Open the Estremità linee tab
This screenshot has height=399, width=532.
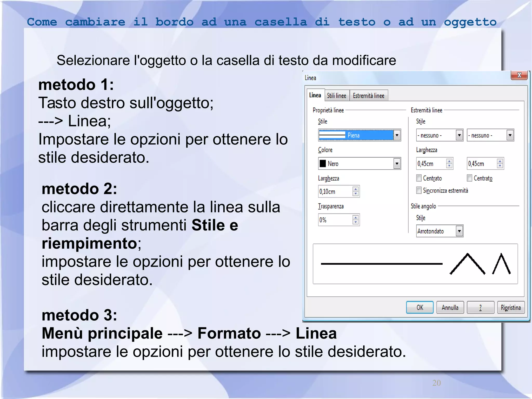coord(369,96)
